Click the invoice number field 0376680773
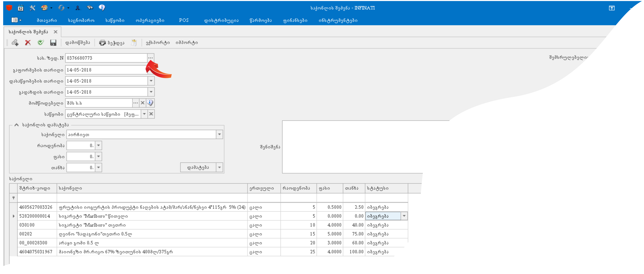This screenshot has height=274, width=644. pyautogui.click(x=106, y=58)
